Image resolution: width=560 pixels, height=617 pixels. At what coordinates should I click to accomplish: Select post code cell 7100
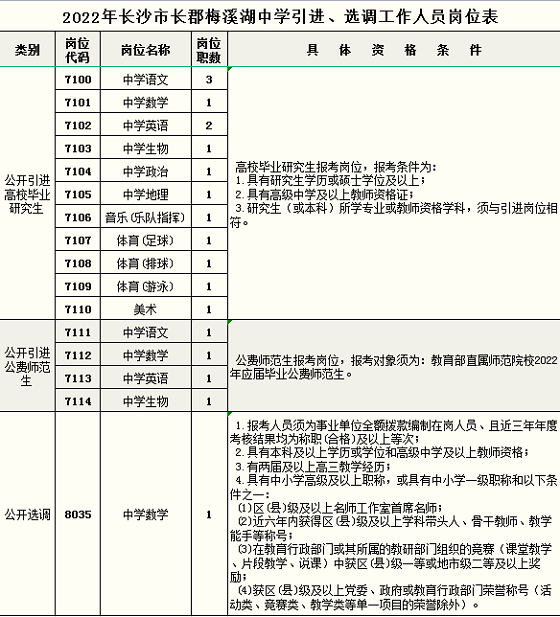click(x=78, y=79)
